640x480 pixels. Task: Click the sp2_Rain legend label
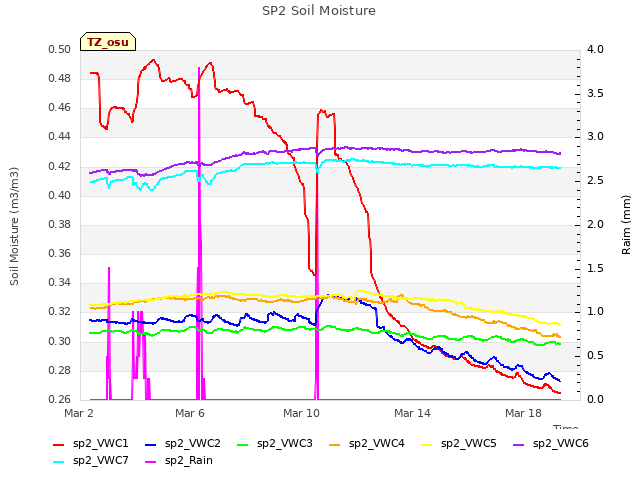tap(189, 460)
